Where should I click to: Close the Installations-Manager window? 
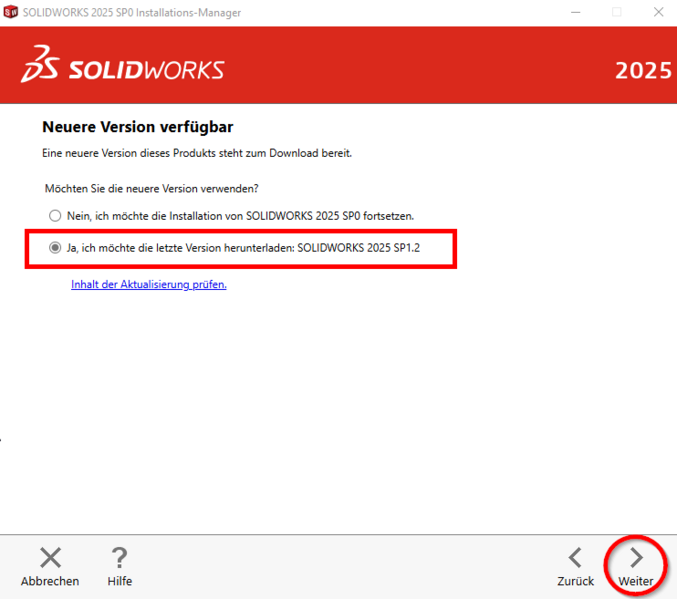coord(656,12)
